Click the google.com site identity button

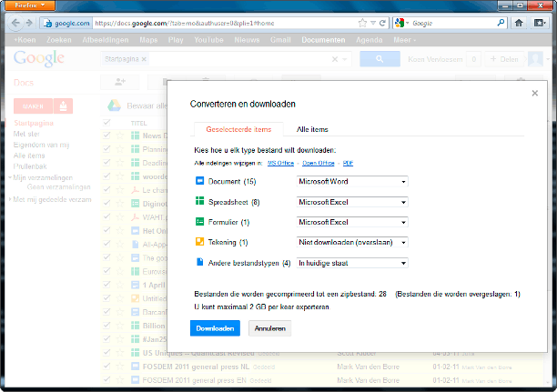(x=66, y=23)
